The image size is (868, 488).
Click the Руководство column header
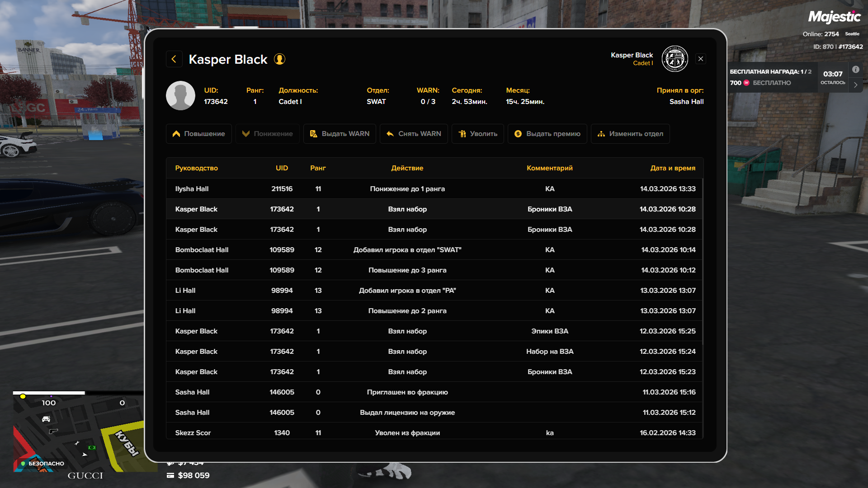click(196, 168)
